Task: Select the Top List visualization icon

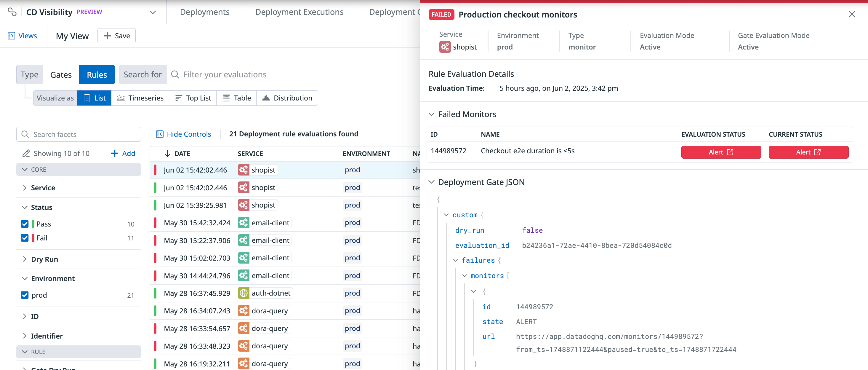Action: (x=179, y=98)
